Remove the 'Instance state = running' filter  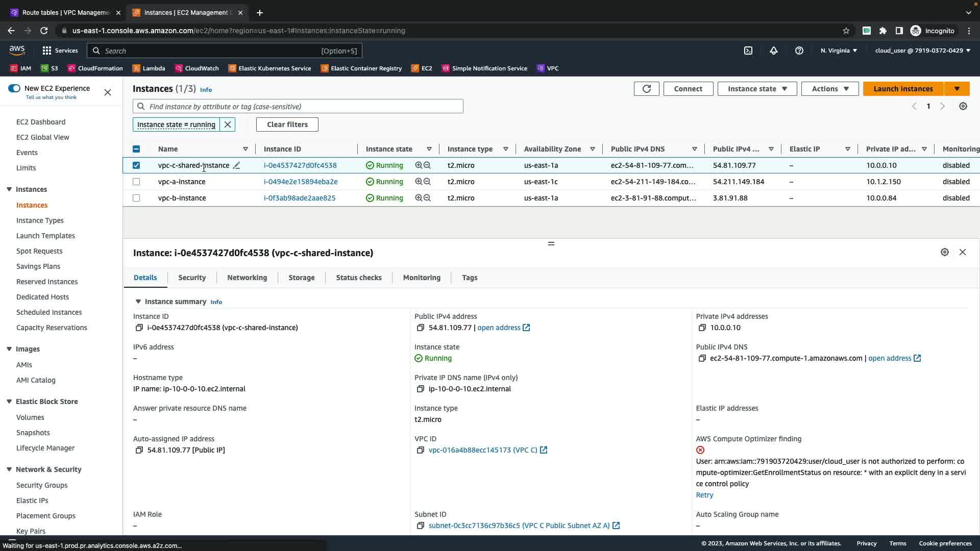coord(228,124)
